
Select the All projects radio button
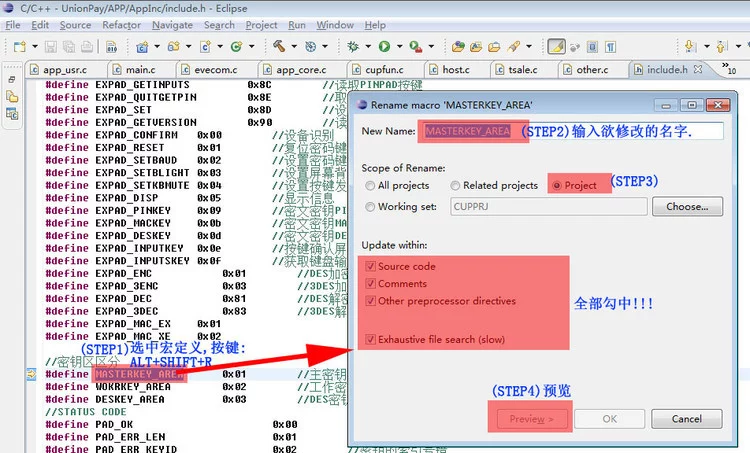tap(371, 185)
